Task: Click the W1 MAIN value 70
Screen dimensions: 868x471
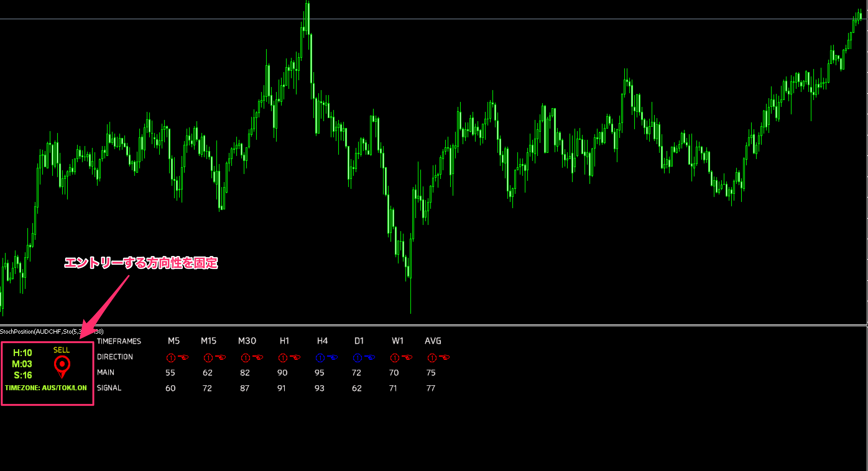Action: 394,373
